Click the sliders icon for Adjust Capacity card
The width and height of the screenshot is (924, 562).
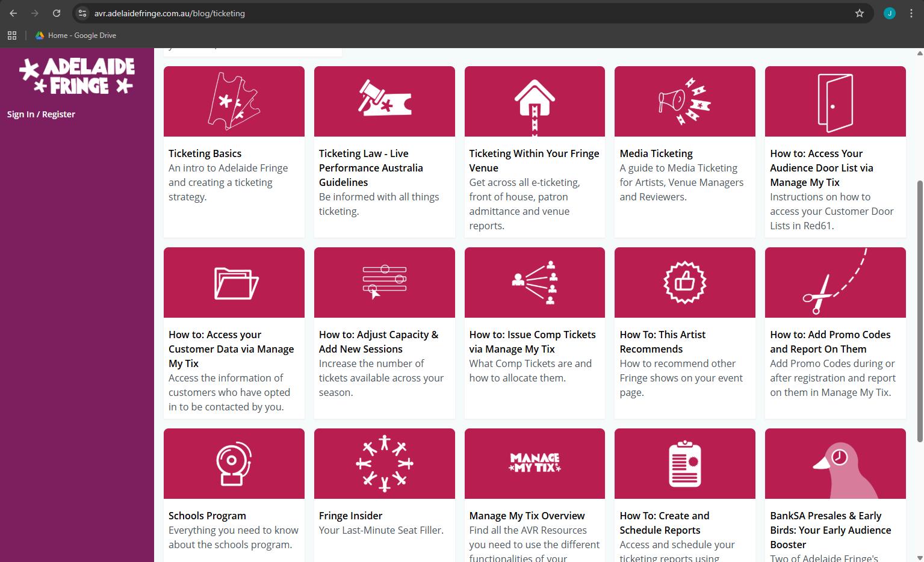pos(385,282)
